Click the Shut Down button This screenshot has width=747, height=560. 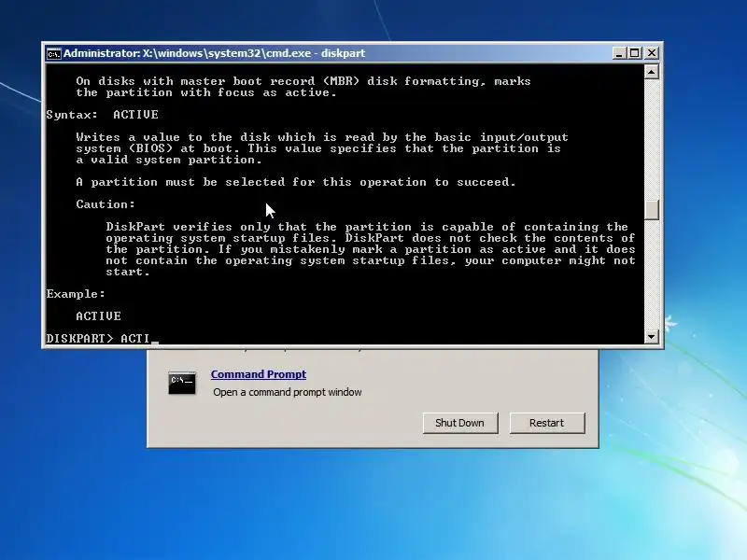tap(460, 423)
